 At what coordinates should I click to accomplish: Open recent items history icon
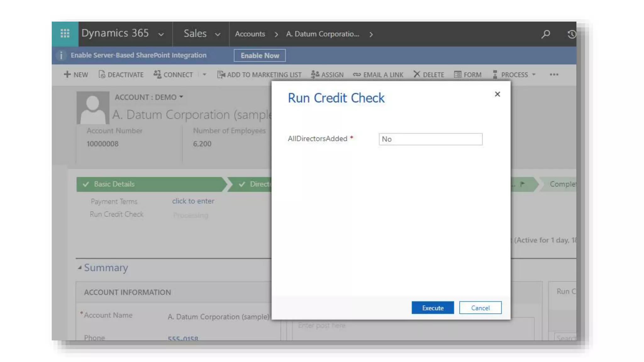click(x=571, y=34)
